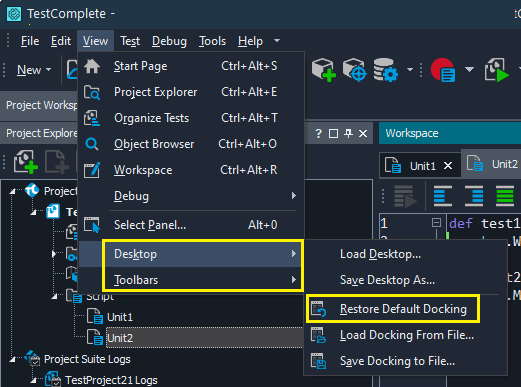The height and width of the screenshot is (387, 521).
Task: Close the open View menu
Action: coord(95,41)
